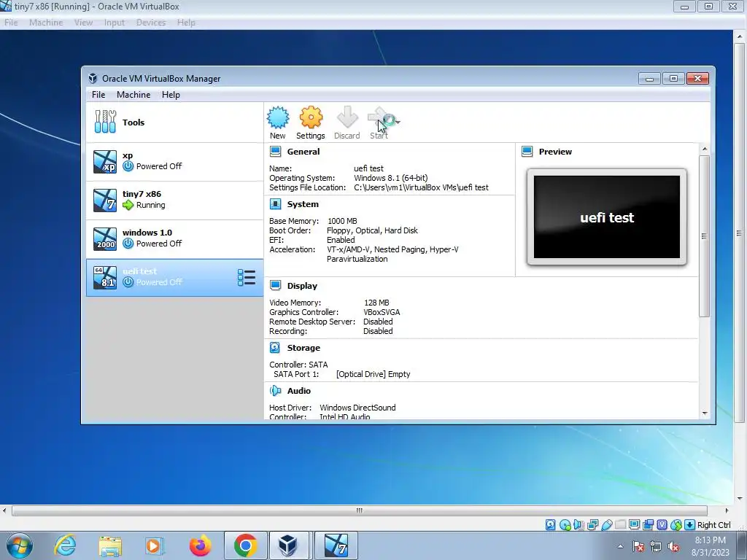
Task: Open Devices menu of tiny7 x86 window
Action: coord(151,23)
